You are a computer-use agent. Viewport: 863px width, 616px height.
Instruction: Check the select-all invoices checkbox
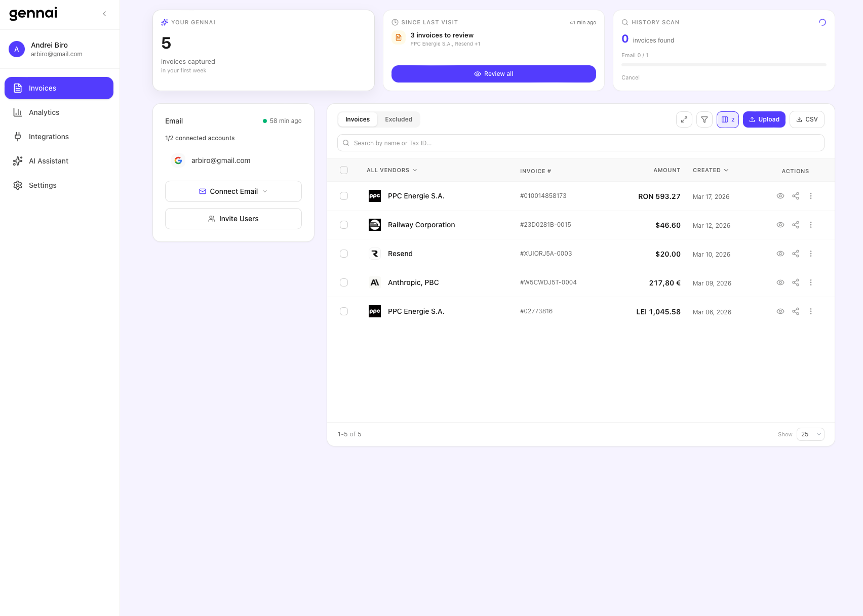[x=344, y=170]
